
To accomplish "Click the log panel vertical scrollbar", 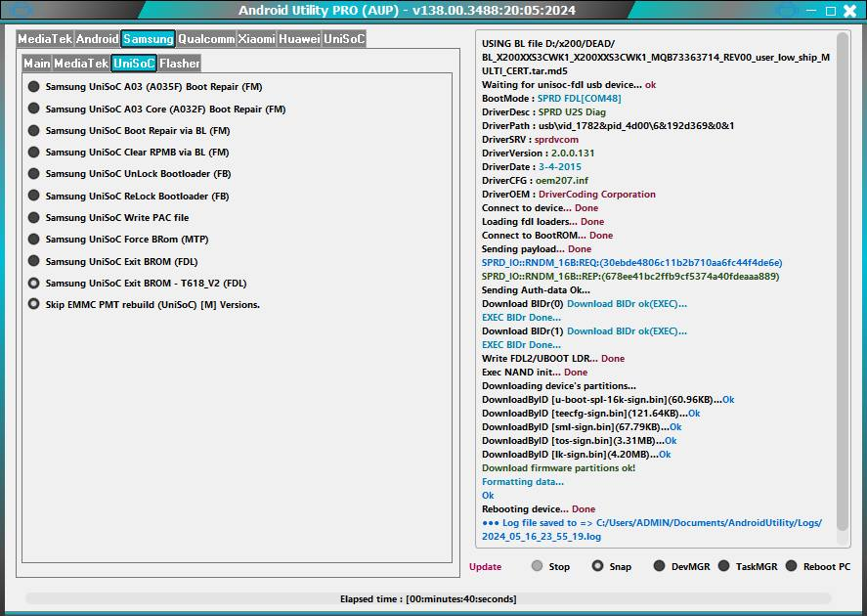I will point(843,284).
